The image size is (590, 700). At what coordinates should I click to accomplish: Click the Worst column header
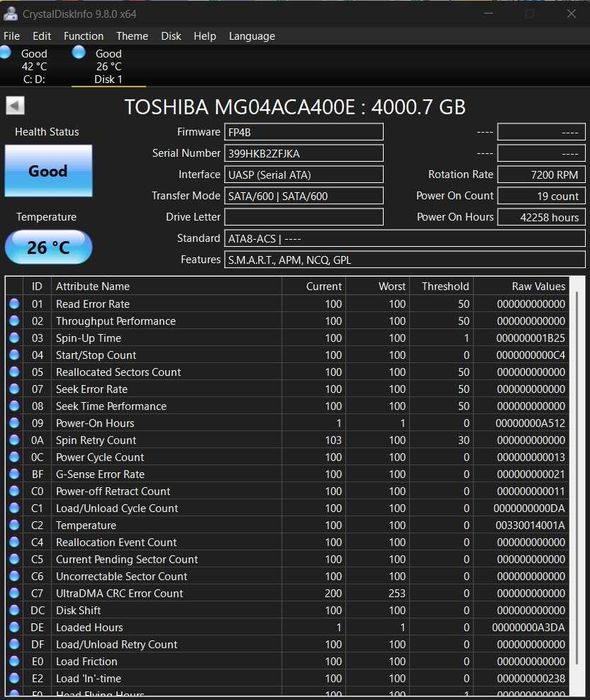[x=378, y=286]
